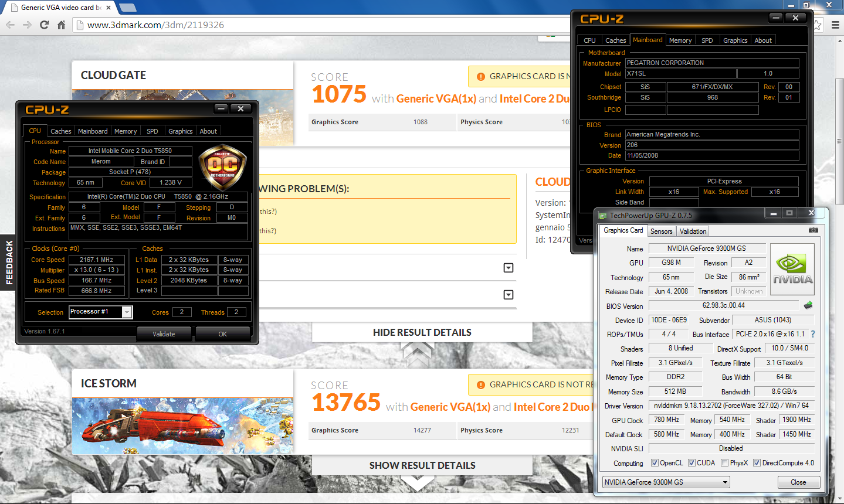Go back with Chrome's back arrow
Screen dimensions: 844x504
pos(10,25)
